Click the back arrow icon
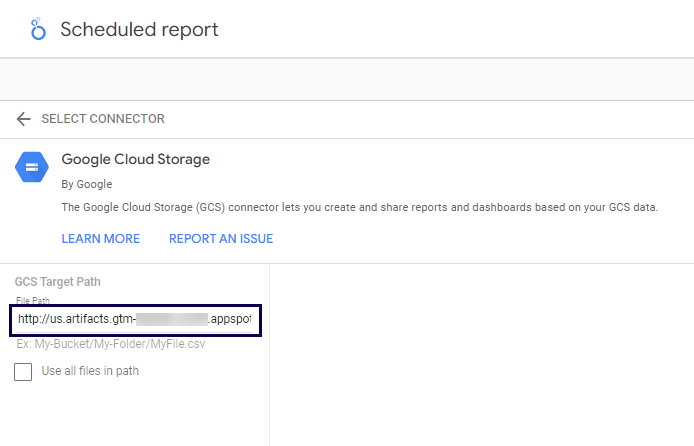The width and height of the screenshot is (694, 446). pyautogui.click(x=24, y=119)
